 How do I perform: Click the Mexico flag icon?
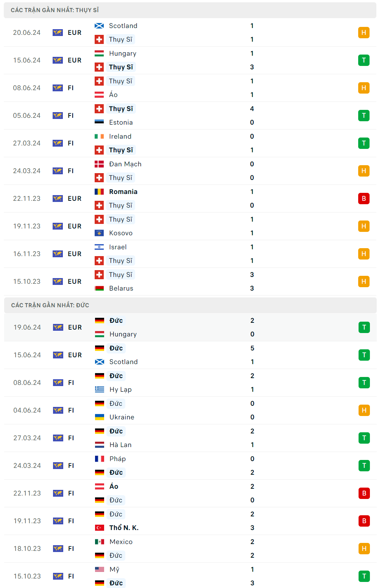pos(100,542)
